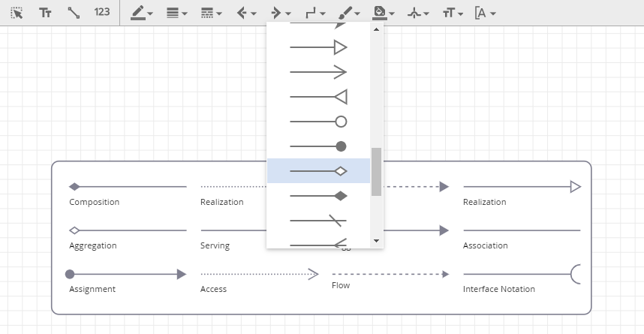The image size is (644, 334).
Task: Click the line jump style icon
Action: click(x=418, y=13)
